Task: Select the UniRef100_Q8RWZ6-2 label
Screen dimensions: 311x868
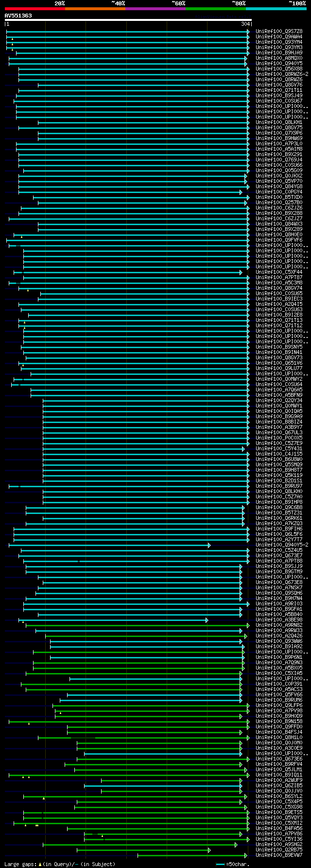Action: [282, 74]
